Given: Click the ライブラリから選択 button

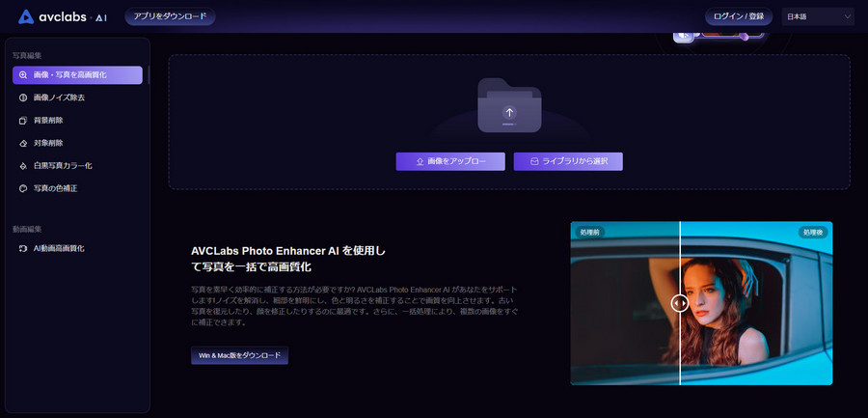Looking at the screenshot, I should coord(568,161).
